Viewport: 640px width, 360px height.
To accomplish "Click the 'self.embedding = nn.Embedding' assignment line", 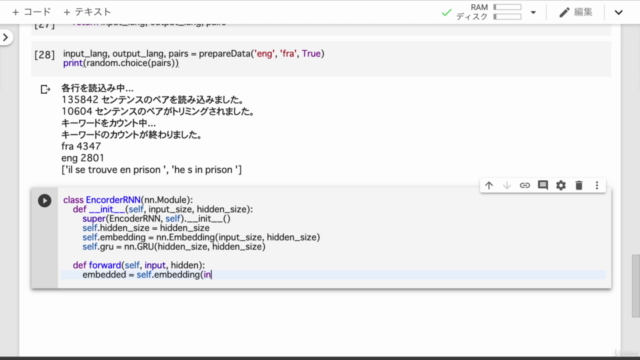I will 201,237.
